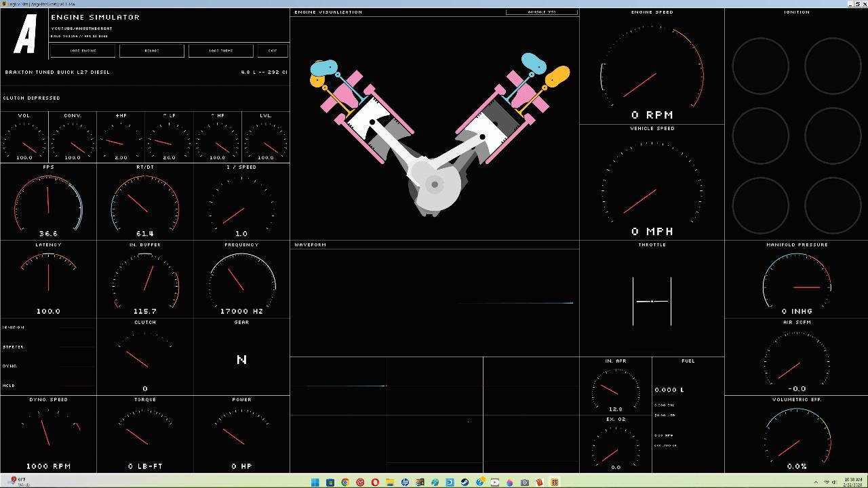
Task: Open the Opera browser taskbar icon
Action: click(x=375, y=483)
